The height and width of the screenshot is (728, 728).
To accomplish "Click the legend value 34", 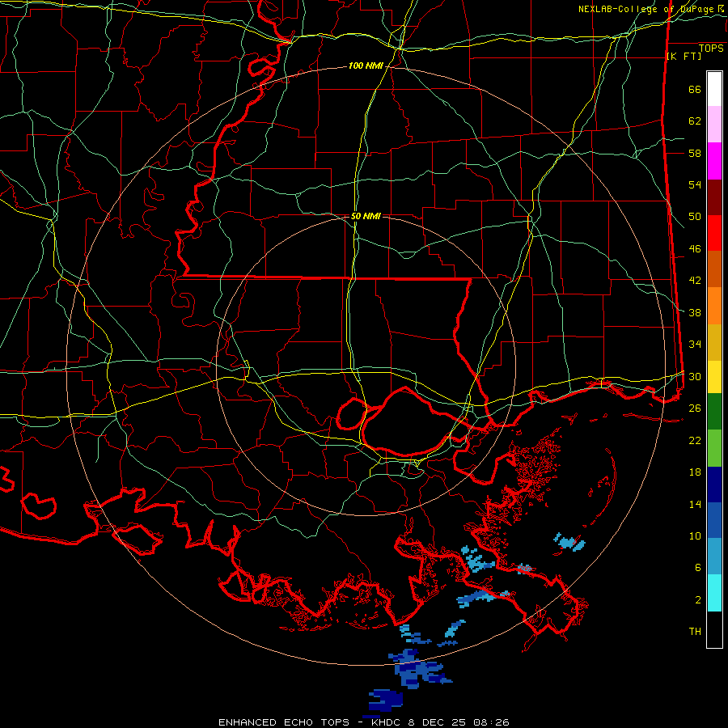I will [x=695, y=345].
